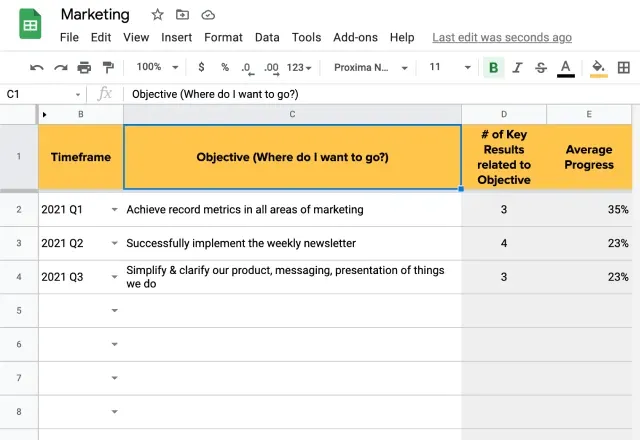This screenshot has width=640, height=440.
Task: Click the formula bar text
Action: click(x=215, y=94)
